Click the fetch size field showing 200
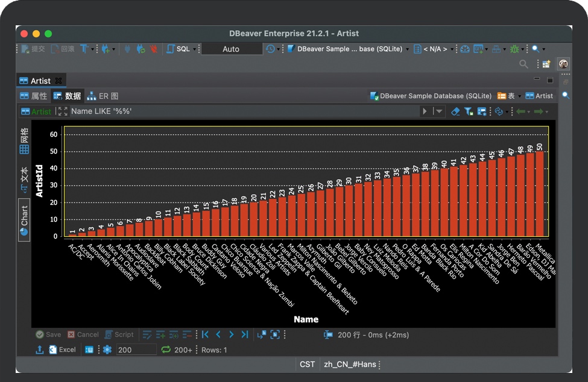The image size is (588, 382). pyautogui.click(x=136, y=349)
